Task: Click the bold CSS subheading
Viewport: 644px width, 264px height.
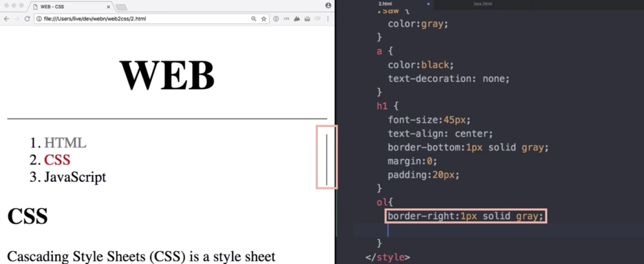Action: (x=28, y=216)
